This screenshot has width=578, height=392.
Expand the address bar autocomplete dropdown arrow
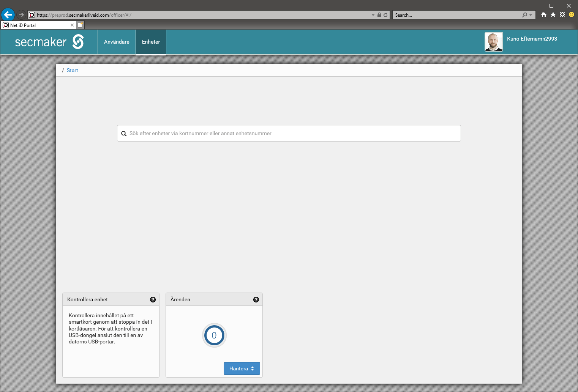[373, 15]
